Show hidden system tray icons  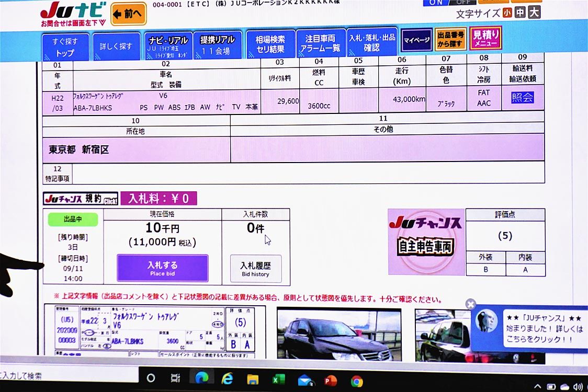(537, 387)
